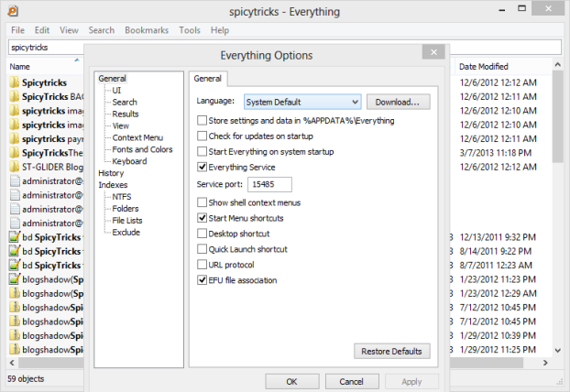This screenshot has width=570, height=392.
Task: Maximize the Everything window
Action: [x=522, y=8]
